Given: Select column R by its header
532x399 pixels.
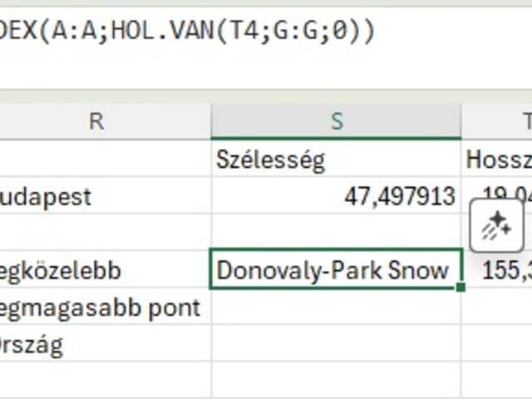Looking at the screenshot, I should coord(96,121).
